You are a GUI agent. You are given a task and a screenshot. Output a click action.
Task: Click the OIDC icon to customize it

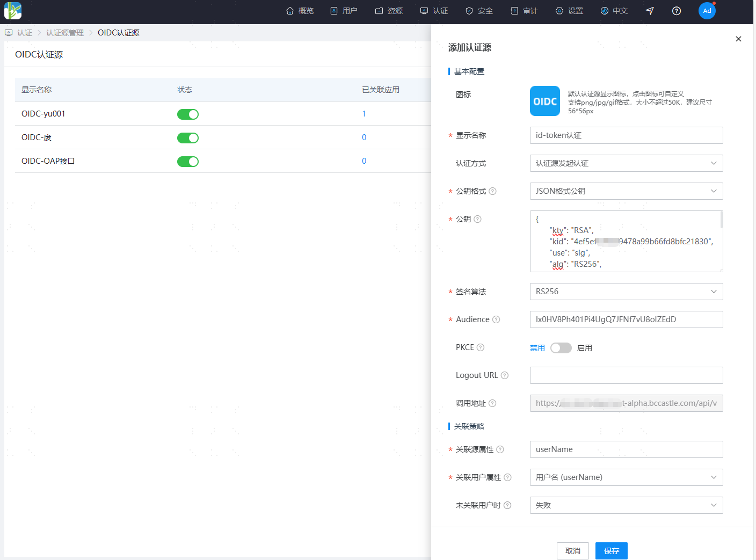tap(544, 101)
